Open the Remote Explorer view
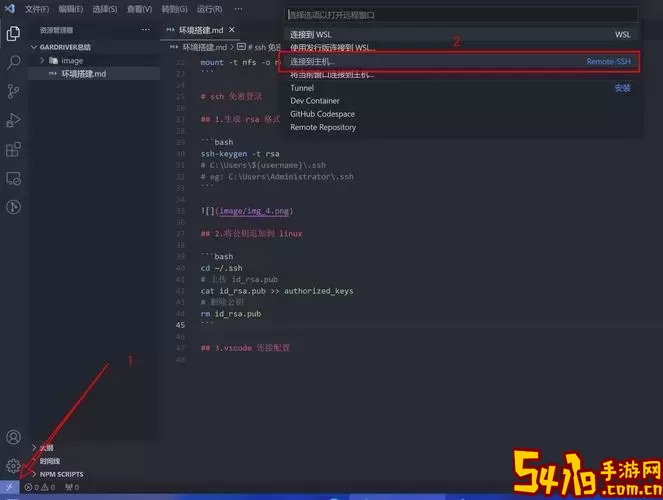Screen dimensions: 663x500 14,178
